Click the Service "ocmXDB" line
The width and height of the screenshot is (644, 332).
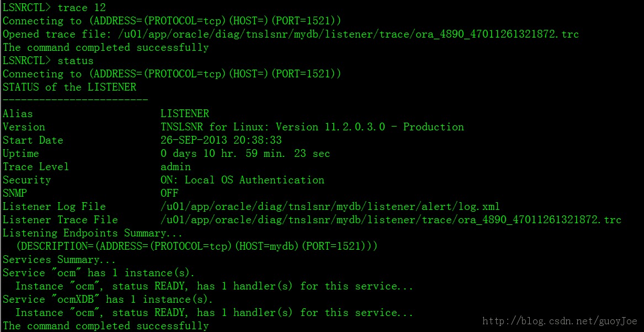[x=108, y=299]
